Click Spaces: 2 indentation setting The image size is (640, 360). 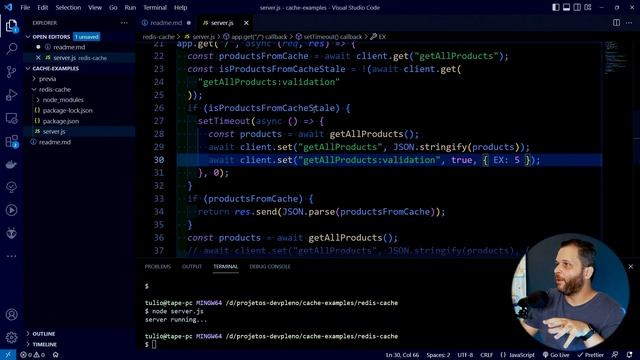[438, 355]
